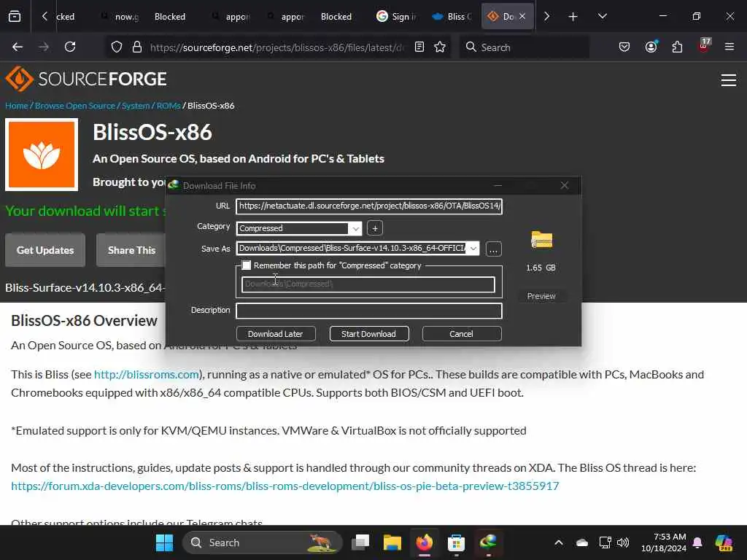Image resolution: width=747 pixels, height=560 pixels.
Task: Open Pocket save icon
Action: [624, 47]
